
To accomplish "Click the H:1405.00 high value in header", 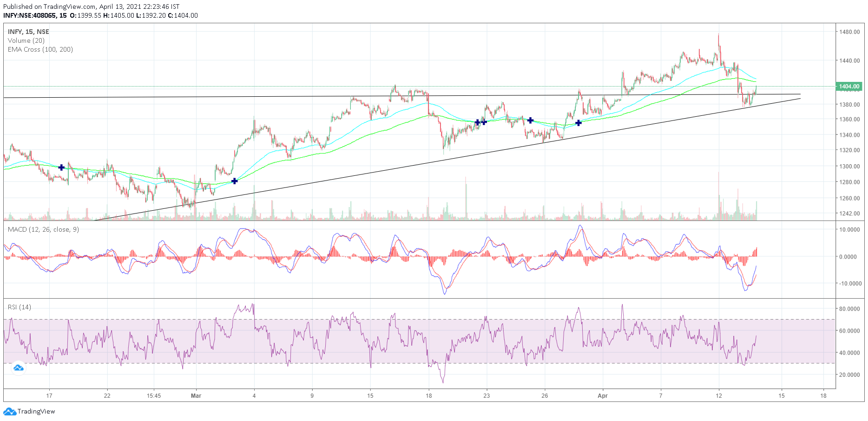I will coord(118,15).
